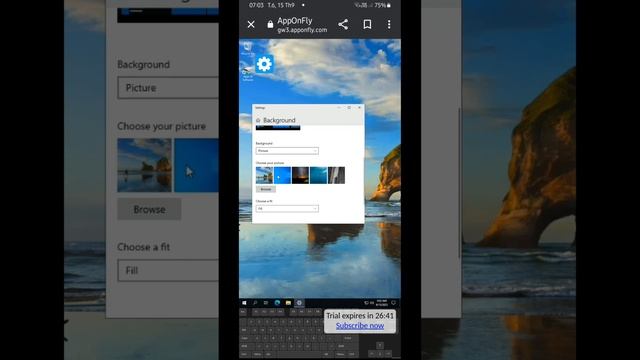Tap the blue gear settings overlay icon
The image size is (640, 360).
tap(264, 64)
